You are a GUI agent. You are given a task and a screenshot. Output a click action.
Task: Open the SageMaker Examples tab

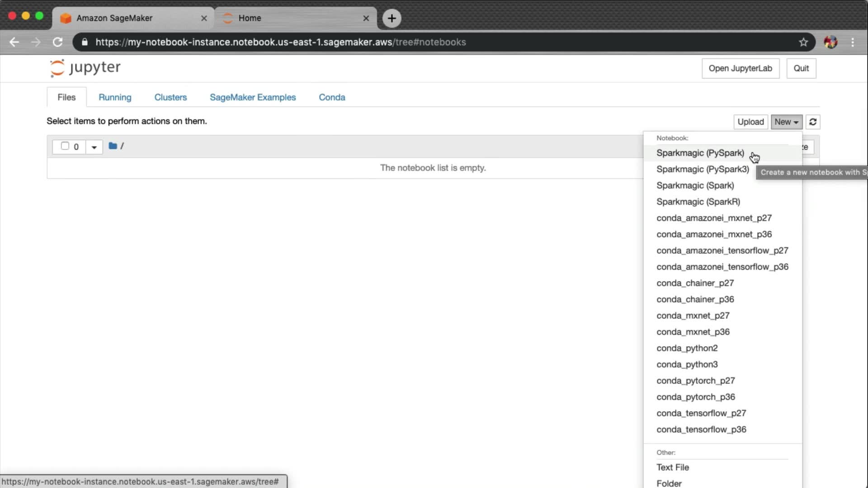[x=252, y=97]
